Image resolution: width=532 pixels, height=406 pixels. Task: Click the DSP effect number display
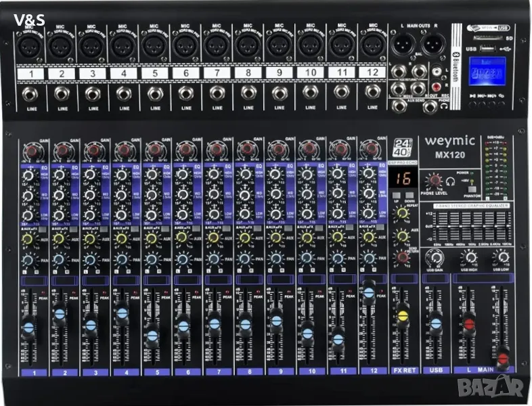pos(404,179)
